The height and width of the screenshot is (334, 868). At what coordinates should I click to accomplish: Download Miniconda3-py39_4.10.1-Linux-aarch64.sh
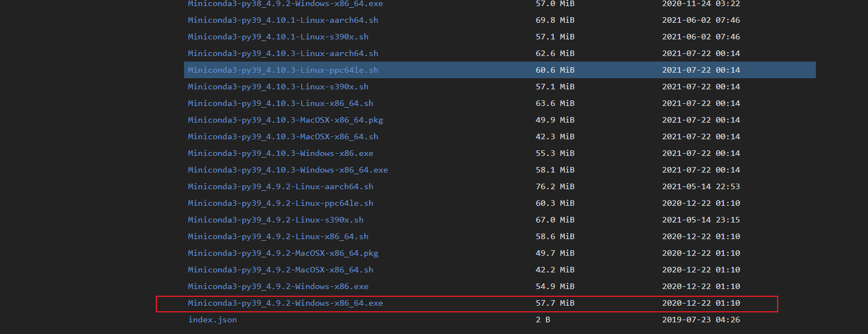coord(283,20)
